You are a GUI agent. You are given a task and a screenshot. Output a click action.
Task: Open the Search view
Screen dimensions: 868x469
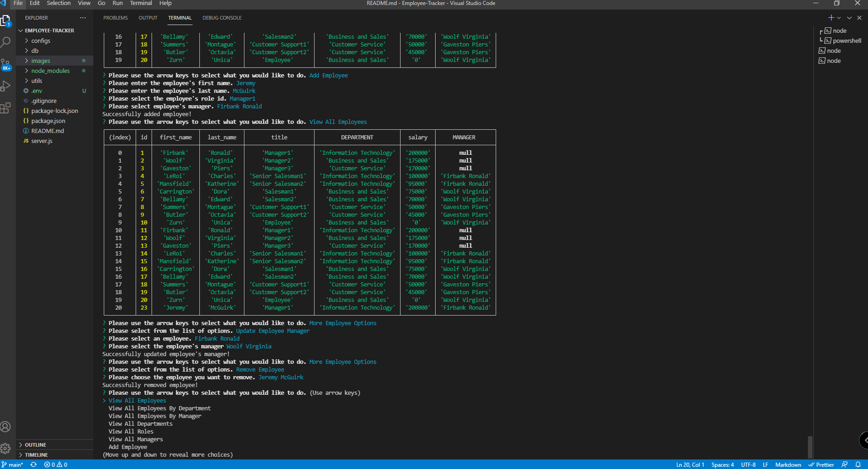(x=6, y=41)
